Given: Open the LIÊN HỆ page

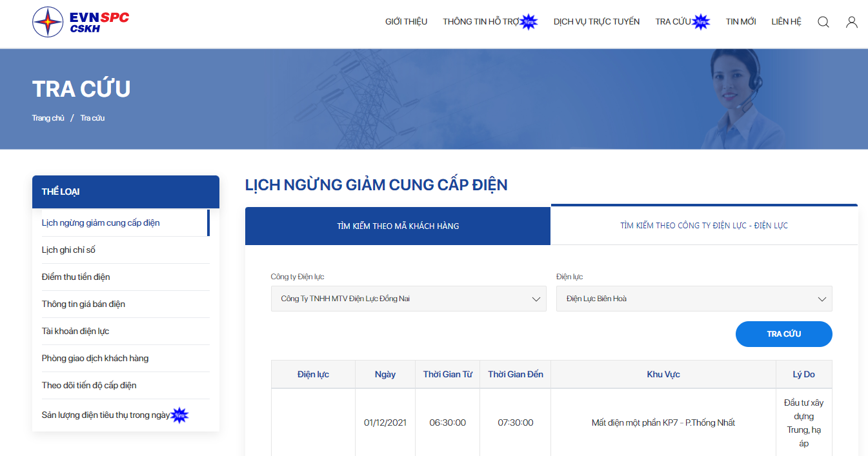Looking at the screenshot, I should (787, 22).
